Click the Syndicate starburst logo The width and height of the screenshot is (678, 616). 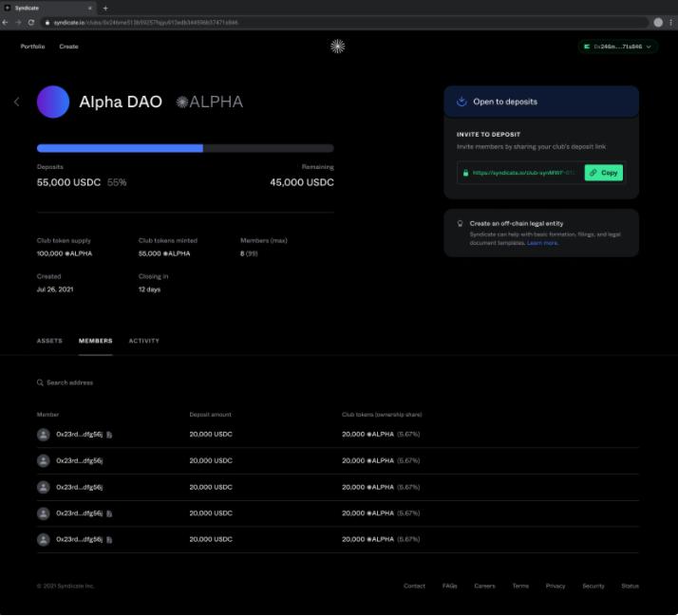337,47
